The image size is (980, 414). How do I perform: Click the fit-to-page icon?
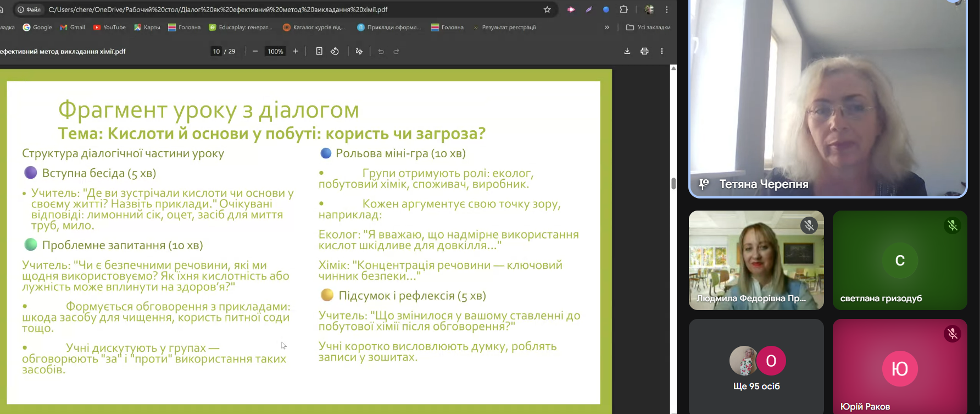[319, 51]
